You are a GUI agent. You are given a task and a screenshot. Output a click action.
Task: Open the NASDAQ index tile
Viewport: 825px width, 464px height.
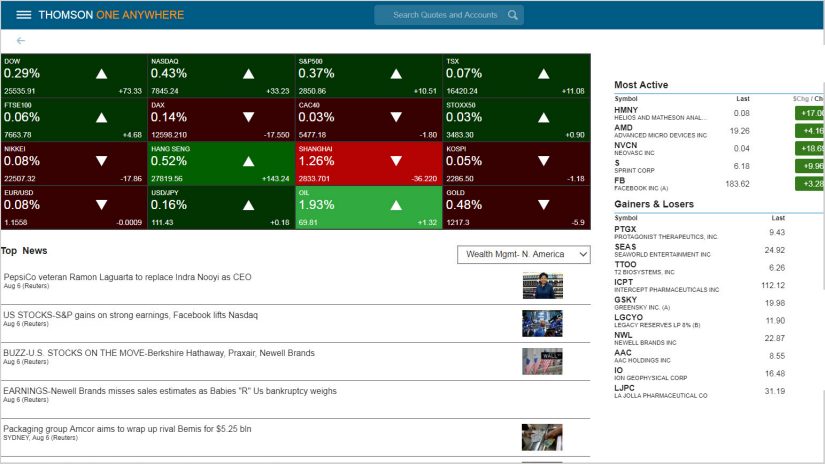coord(221,75)
